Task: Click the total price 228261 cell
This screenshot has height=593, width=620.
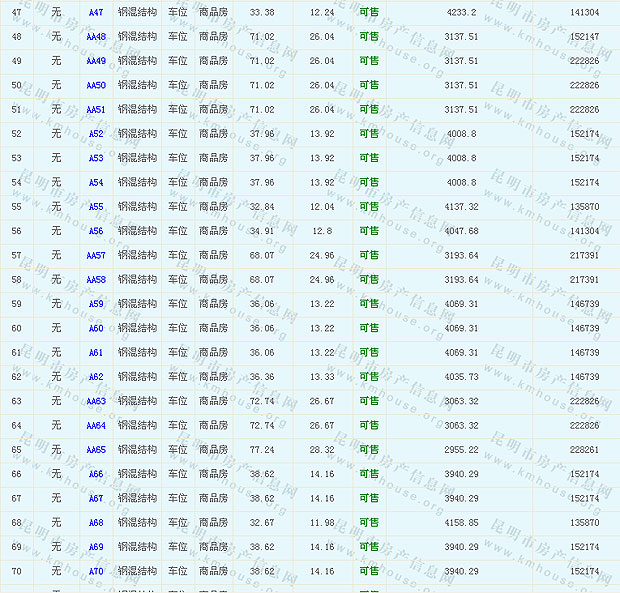Action: 584,450
